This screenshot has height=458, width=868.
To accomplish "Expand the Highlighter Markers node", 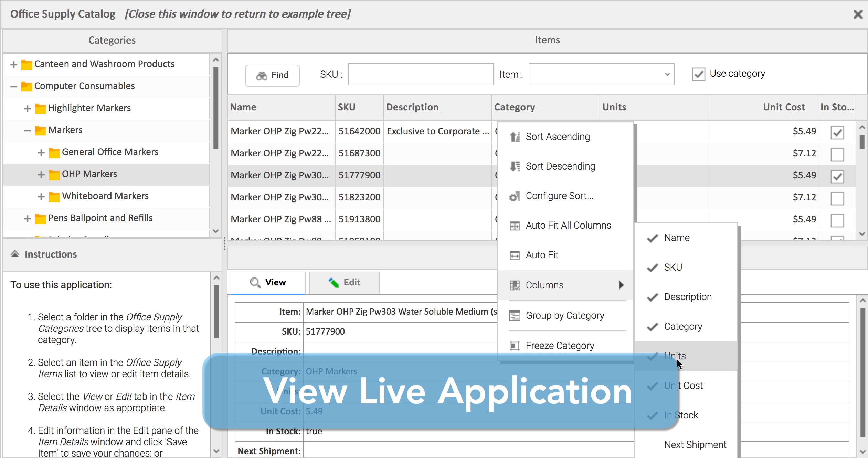I will (28, 109).
